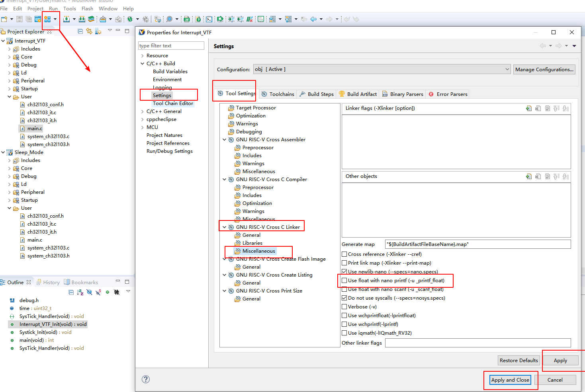Image resolution: width=585 pixels, height=392 pixels.
Task: Click Manage Configurations button
Action: [x=544, y=69]
